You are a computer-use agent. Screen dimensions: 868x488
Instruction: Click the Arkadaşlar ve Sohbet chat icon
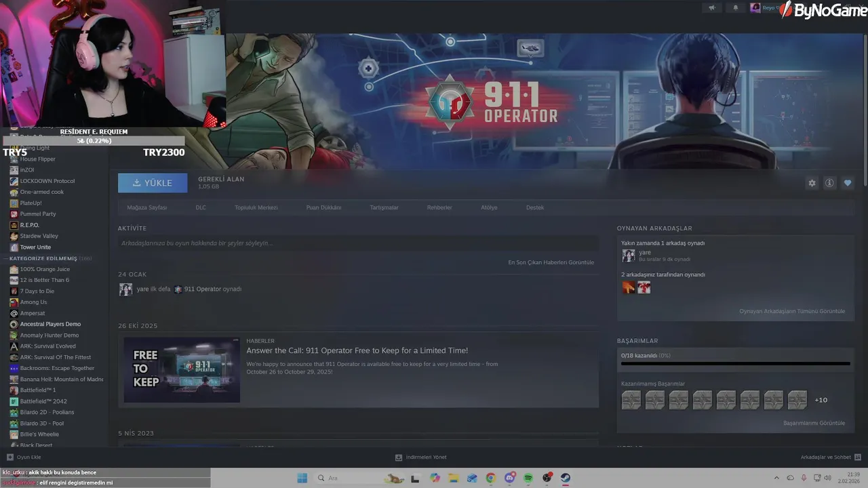[858, 457]
